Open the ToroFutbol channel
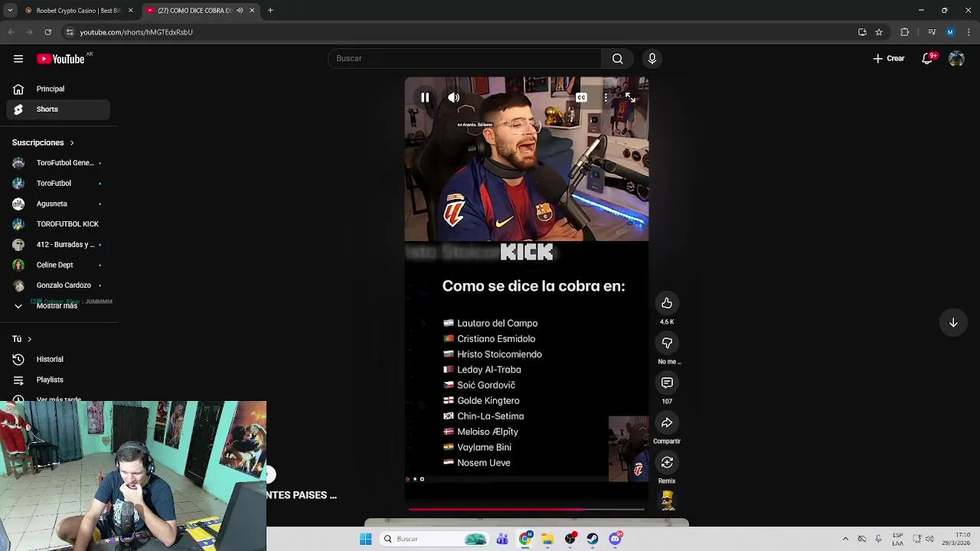Screen dimensions: 980x551 [58, 184]
